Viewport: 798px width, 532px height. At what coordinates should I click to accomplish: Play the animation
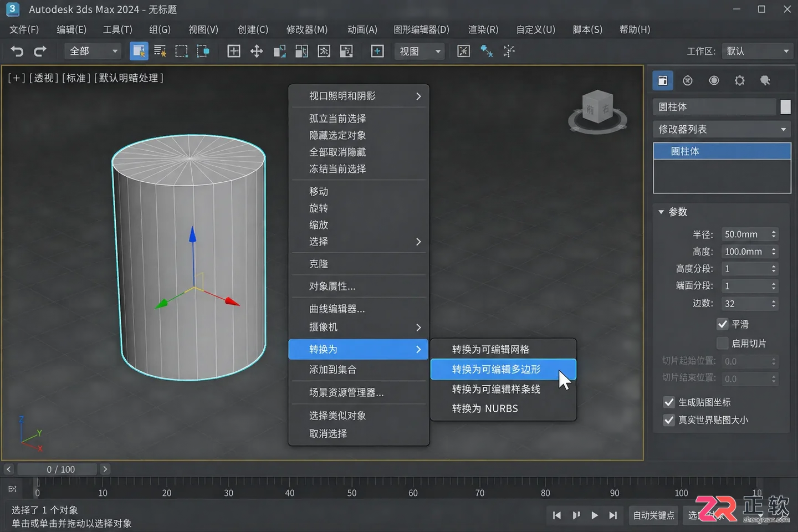coord(594,515)
